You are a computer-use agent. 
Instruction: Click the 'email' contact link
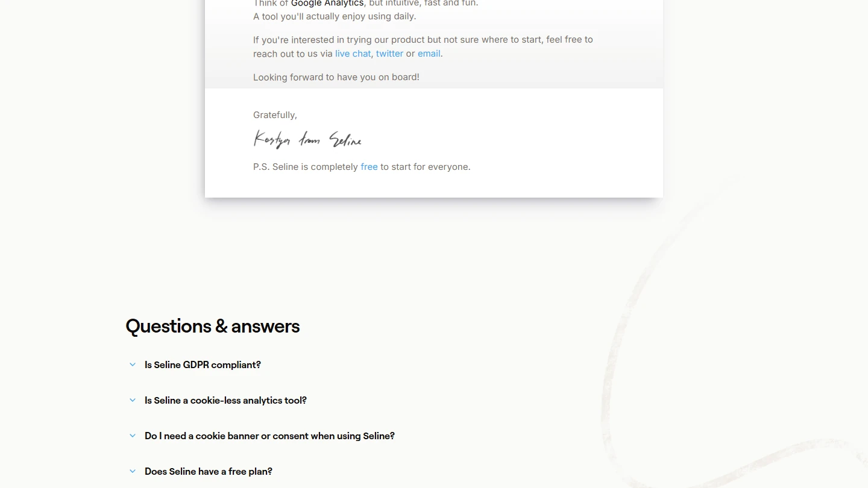(x=429, y=54)
